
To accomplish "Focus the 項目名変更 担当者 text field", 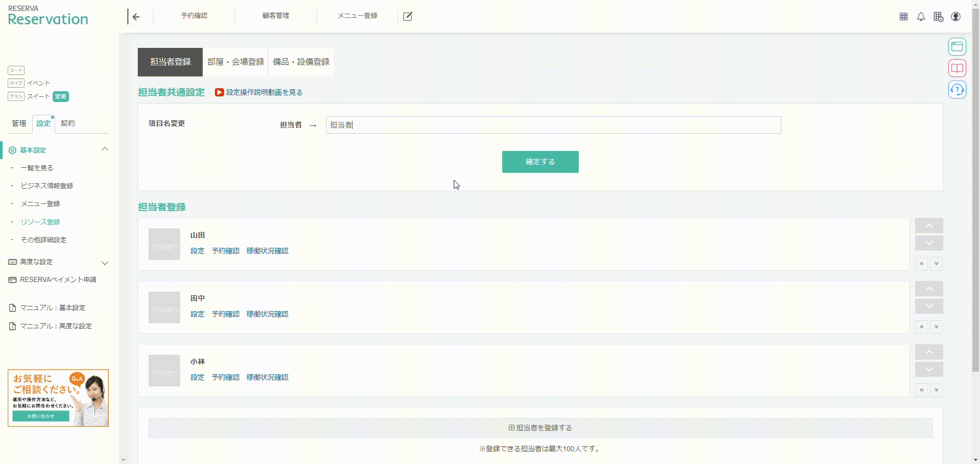I will click(553, 125).
